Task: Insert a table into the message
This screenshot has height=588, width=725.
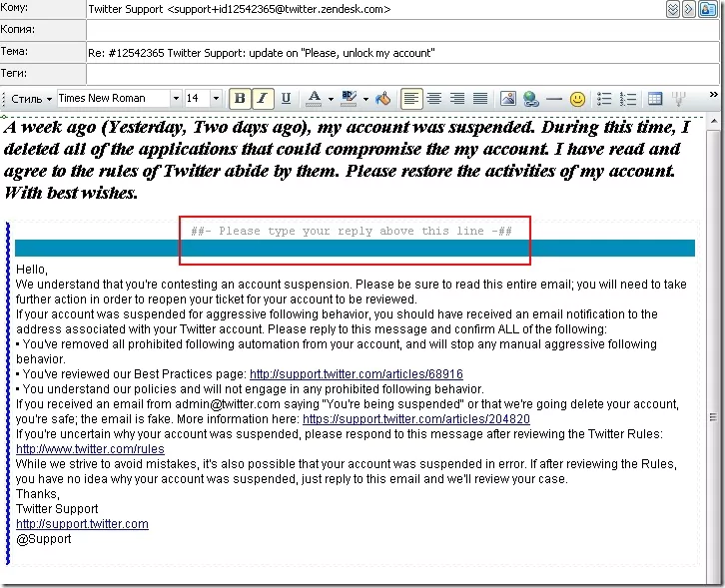Action: coord(655,99)
